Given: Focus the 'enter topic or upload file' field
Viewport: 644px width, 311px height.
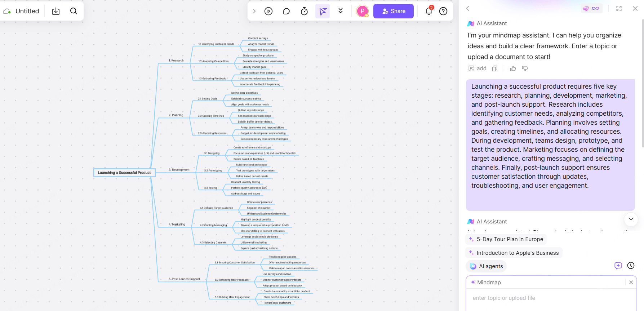Looking at the screenshot, I should [551, 298].
